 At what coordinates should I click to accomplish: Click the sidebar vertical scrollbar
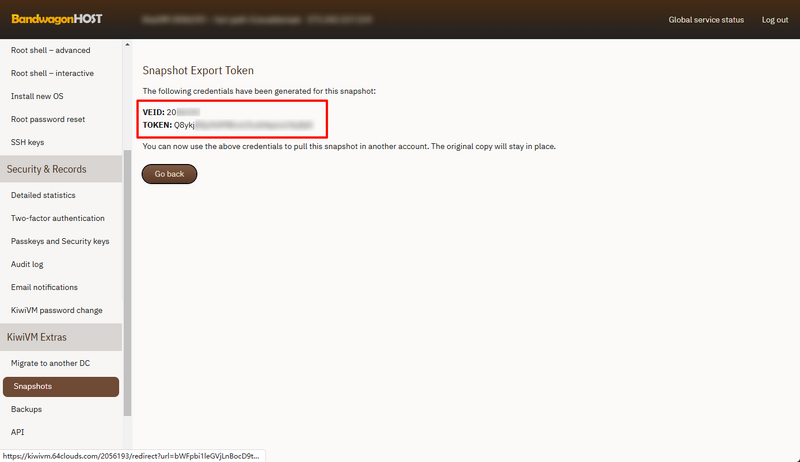pyautogui.click(x=127, y=280)
